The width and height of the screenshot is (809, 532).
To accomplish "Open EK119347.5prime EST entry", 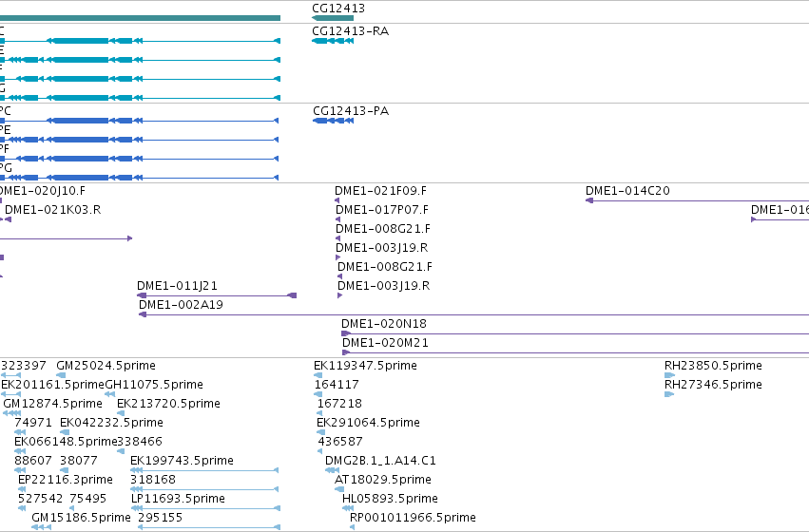I will point(318,375).
